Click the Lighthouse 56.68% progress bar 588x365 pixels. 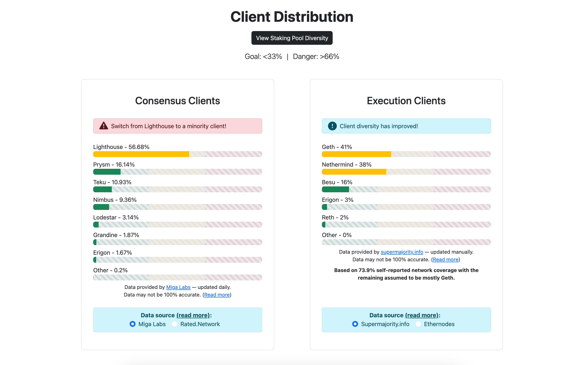point(178,154)
